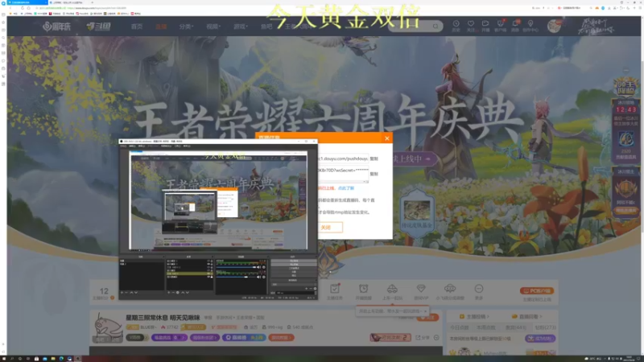Screen dimensions: 644x362
Task: Click the purple 成为钻粉 button
Action: click(540, 339)
